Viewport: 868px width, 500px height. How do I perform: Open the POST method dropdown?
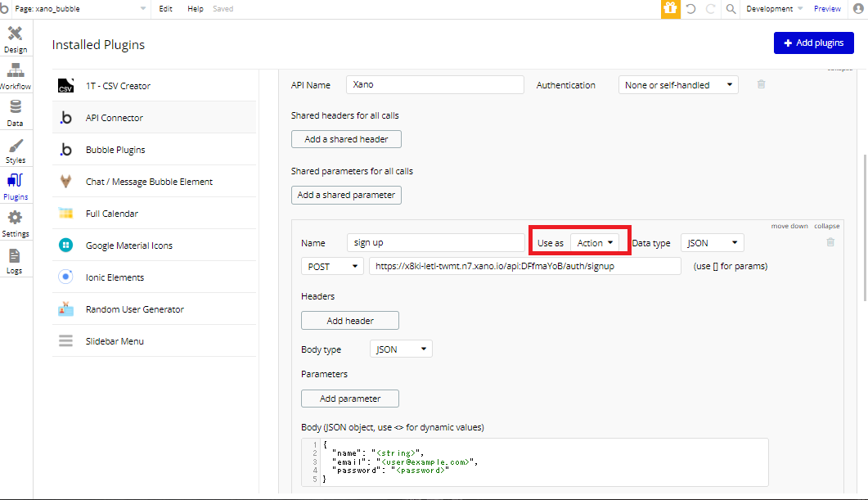[x=332, y=266]
